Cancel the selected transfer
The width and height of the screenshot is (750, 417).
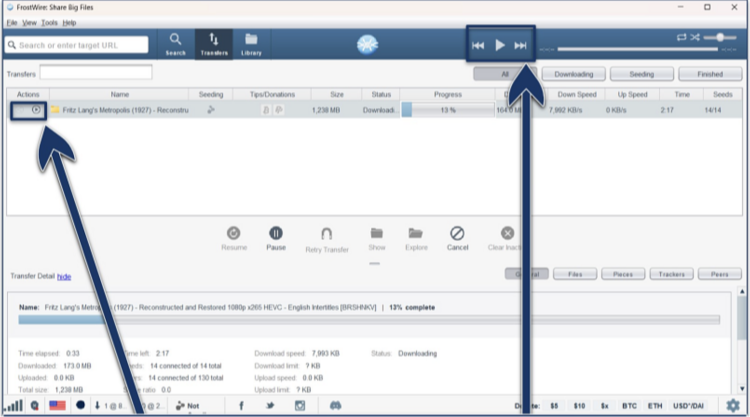[457, 238]
